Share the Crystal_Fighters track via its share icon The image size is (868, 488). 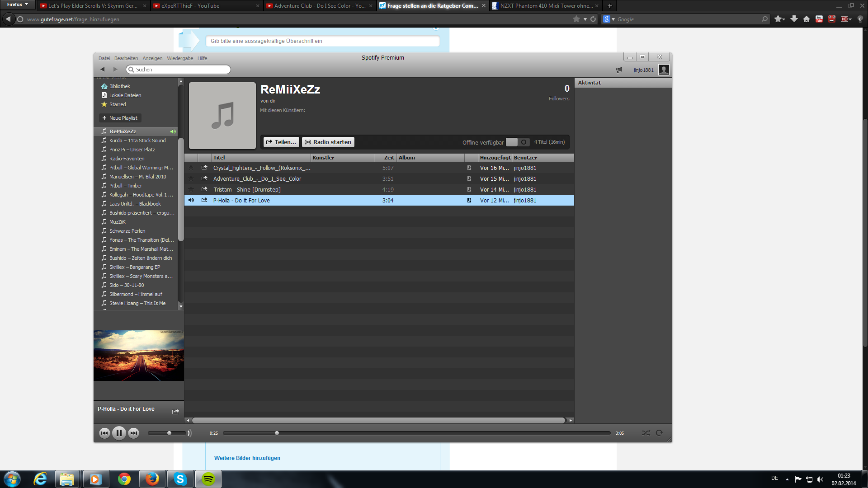204,168
